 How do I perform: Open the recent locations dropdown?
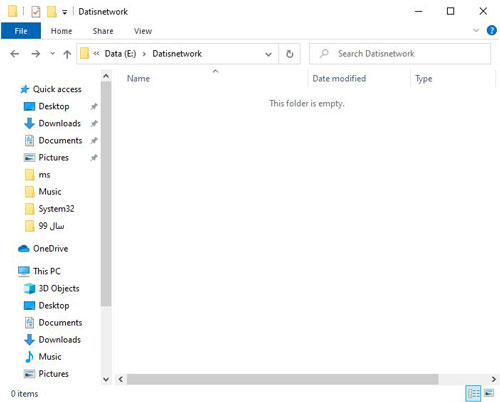pyautogui.click(x=52, y=54)
